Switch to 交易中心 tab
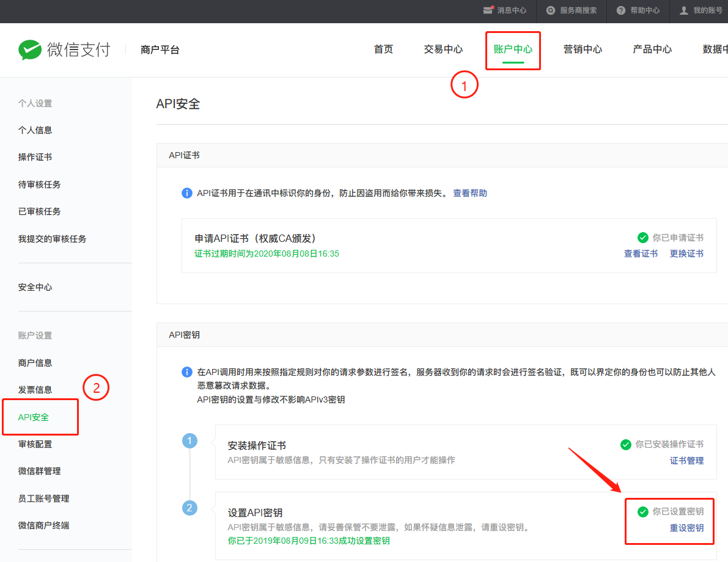The height and width of the screenshot is (562, 728). tap(443, 49)
